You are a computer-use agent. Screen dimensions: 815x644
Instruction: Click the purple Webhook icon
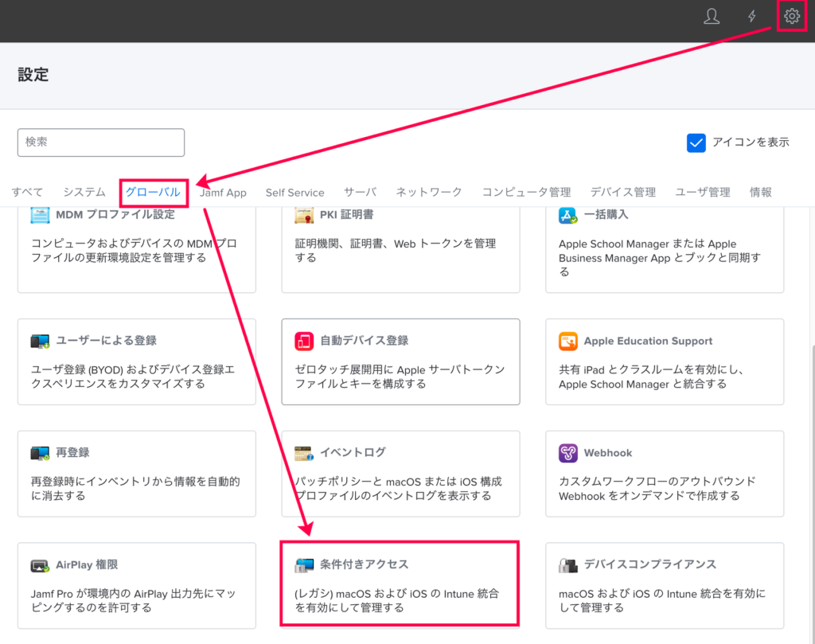click(568, 453)
